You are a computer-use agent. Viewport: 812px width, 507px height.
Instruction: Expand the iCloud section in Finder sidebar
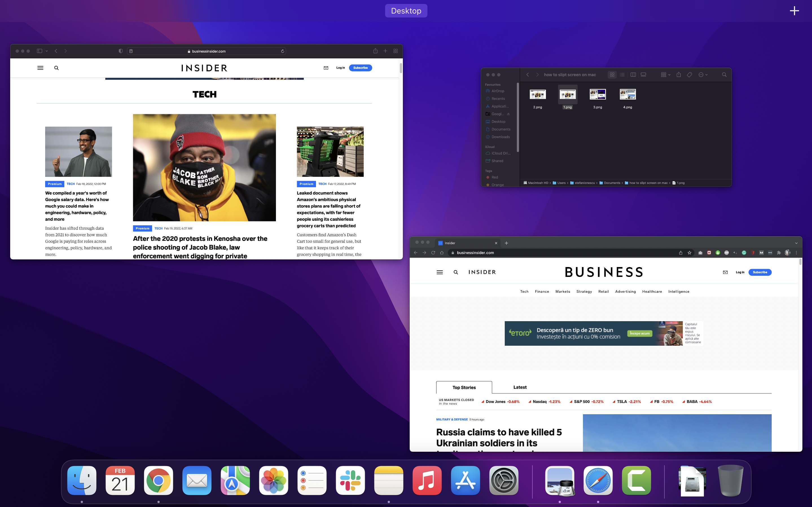[490, 147]
